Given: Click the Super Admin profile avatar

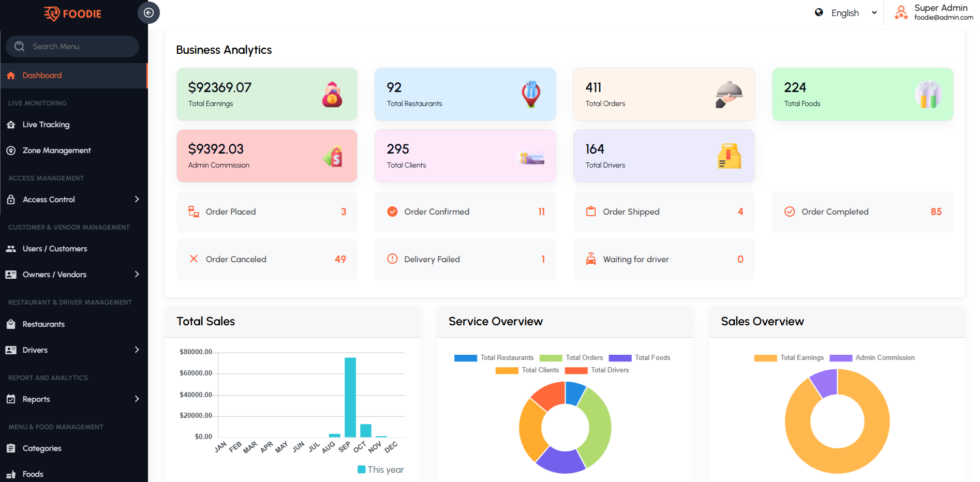Looking at the screenshot, I should [901, 13].
